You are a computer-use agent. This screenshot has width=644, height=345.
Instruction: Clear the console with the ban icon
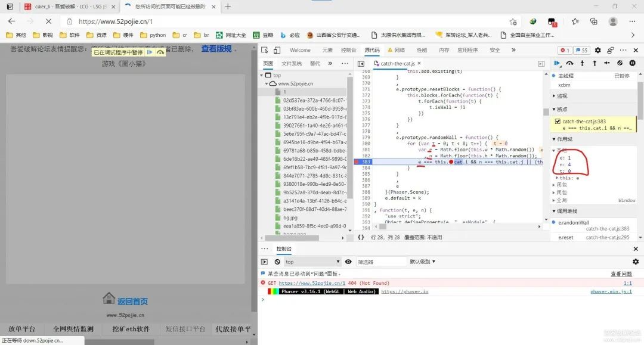click(277, 262)
